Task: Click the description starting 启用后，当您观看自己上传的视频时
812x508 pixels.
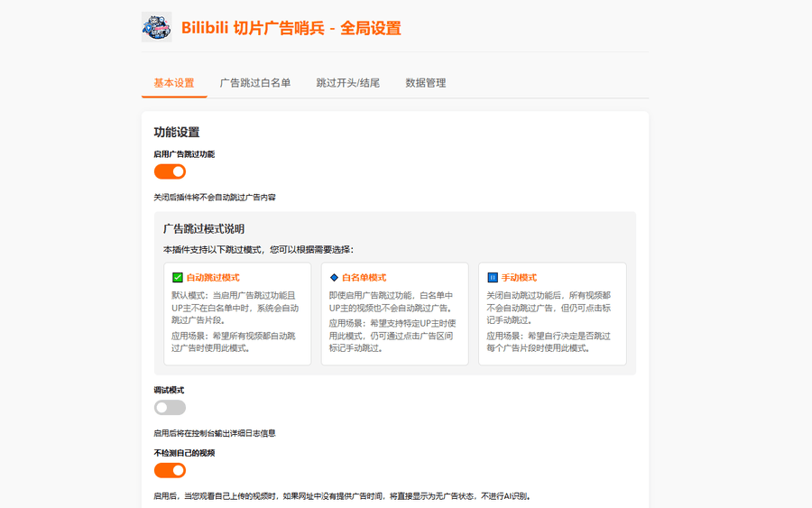Action: 342,496
